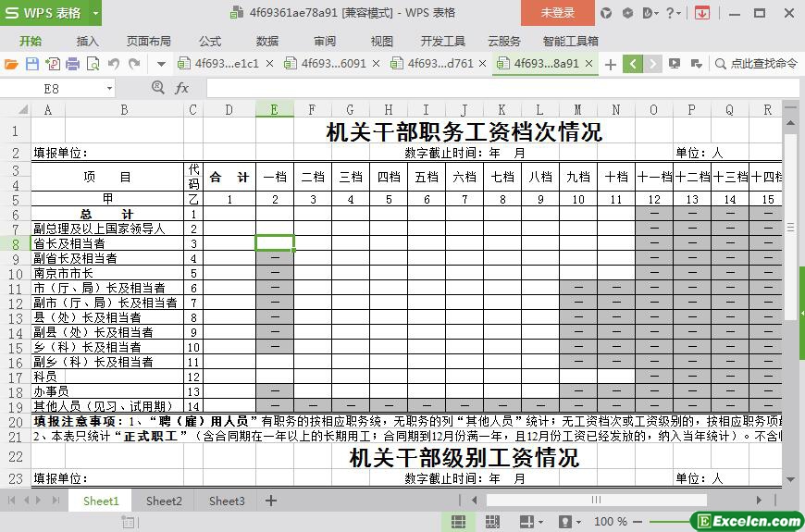The image size is (805, 532).
Task: Click into the formula bar input
Action: (503, 88)
